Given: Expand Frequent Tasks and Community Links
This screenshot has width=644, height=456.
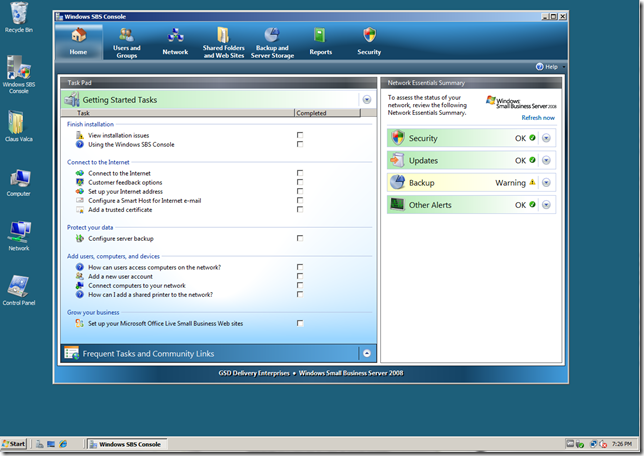Looking at the screenshot, I should [x=367, y=353].
